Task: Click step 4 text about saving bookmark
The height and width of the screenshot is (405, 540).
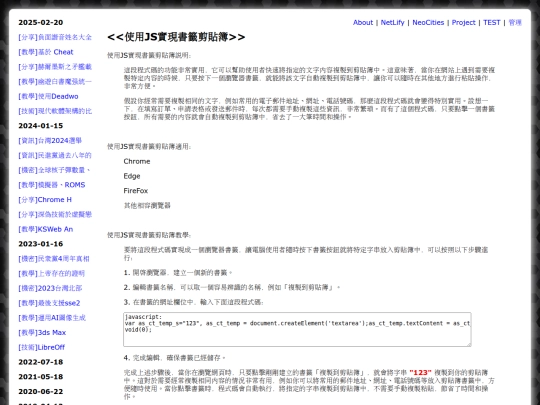Action: [x=175, y=358]
